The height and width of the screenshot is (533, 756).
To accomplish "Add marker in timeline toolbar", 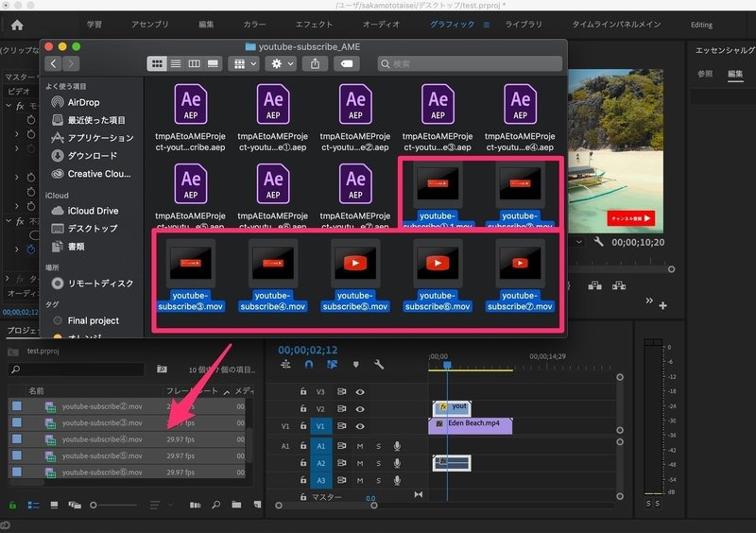I will point(356,365).
